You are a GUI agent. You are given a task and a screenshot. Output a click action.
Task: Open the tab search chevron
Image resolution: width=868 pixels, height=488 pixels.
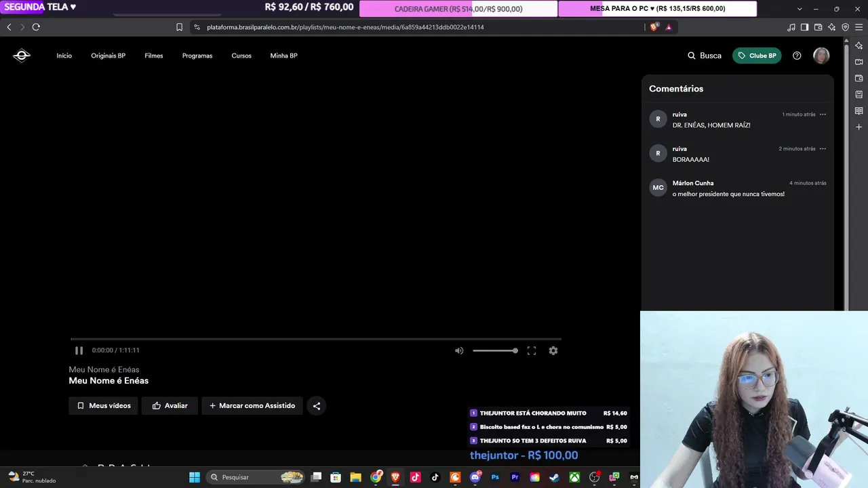point(800,9)
